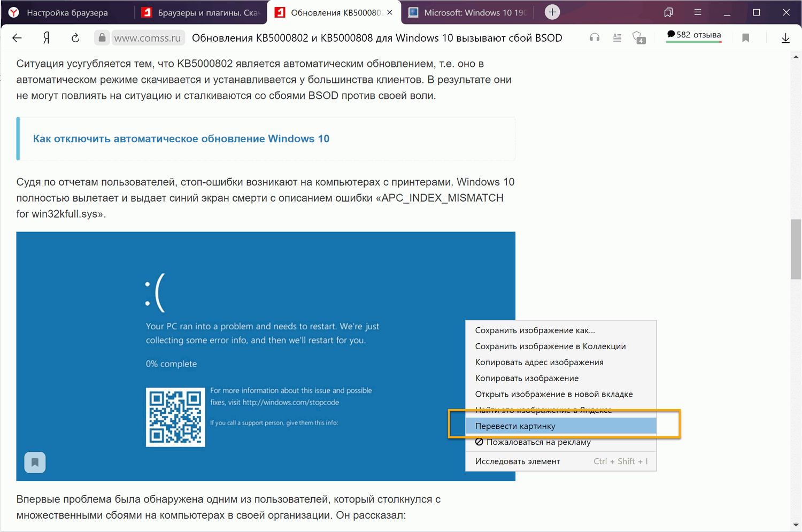Click the scrollbar up arrow
Viewport: 802px width, 532px height.
[796, 57]
